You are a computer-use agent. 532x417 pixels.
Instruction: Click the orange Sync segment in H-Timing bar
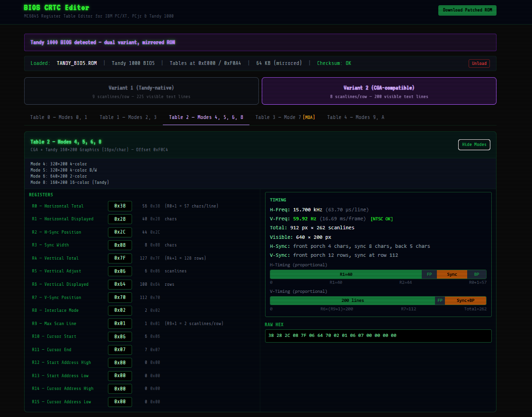452,274
